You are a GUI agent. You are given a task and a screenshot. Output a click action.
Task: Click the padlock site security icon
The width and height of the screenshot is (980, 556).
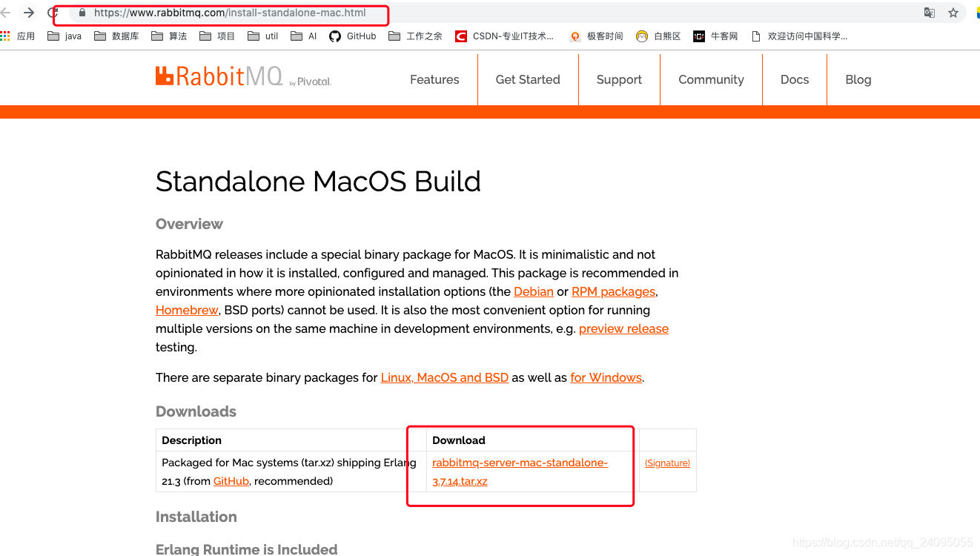82,13
